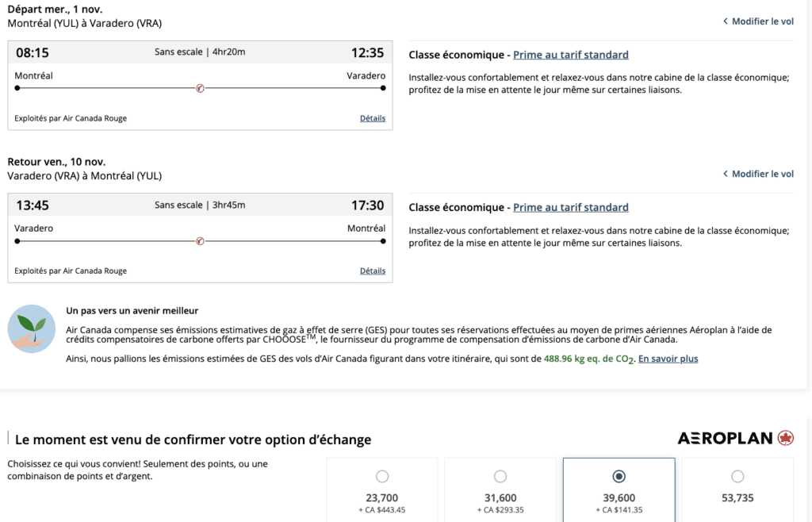Click the green plant sustainability icon
This screenshot has height=522, width=812.
point(31,328)
